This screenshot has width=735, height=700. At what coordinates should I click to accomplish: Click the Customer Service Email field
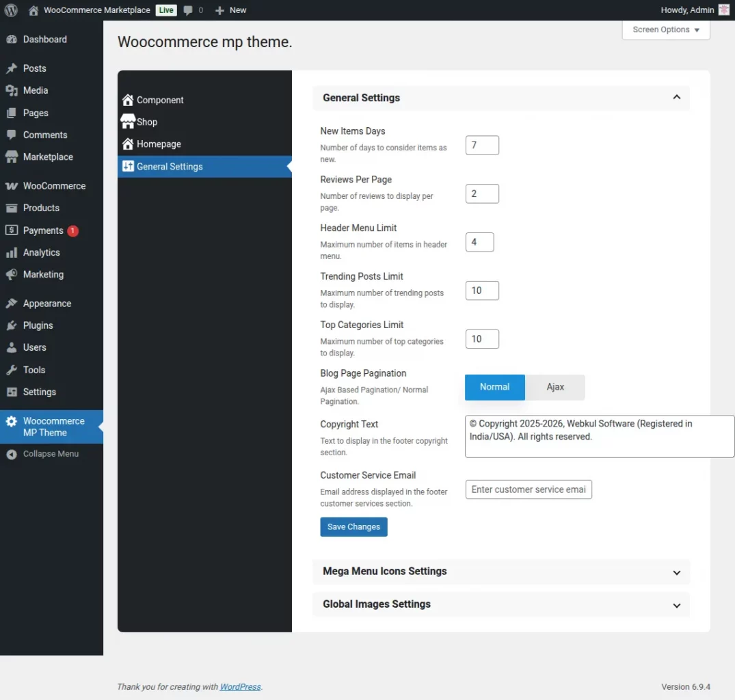529,489
